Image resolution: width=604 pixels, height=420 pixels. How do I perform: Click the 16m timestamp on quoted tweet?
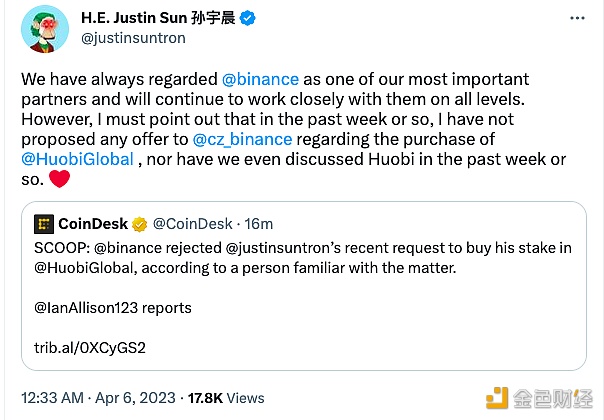click(260, 225)
